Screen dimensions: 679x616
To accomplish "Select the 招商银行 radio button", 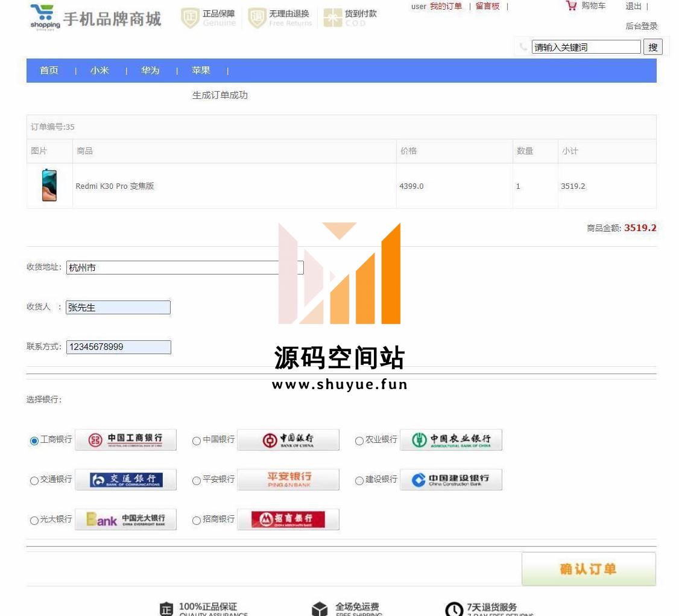I will pos(197,521).
